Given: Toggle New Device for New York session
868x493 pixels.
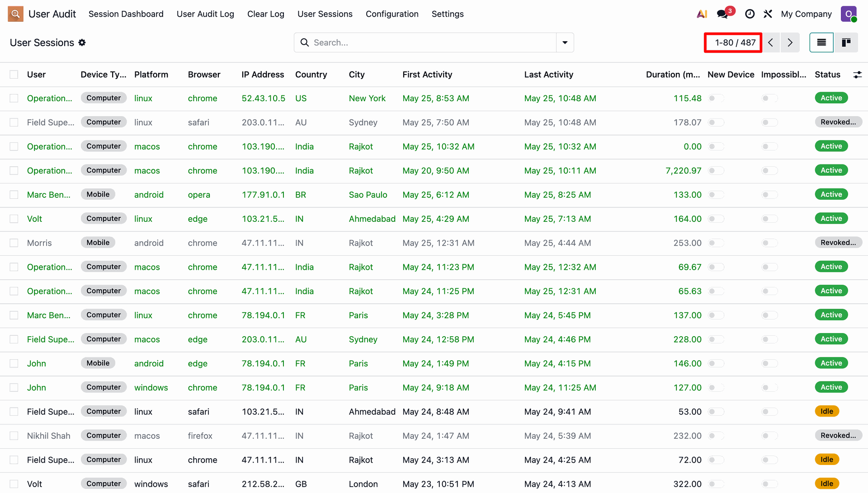Looking at the screenshot, I should [716, 98].
